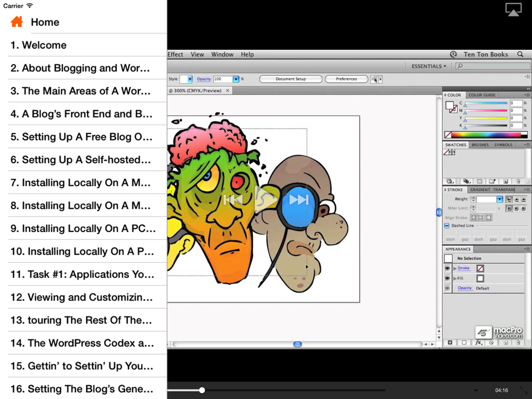Toggle visibility eye of Stroke row
The height and width of the screenshot is (399, 532).
coord(447,268)
